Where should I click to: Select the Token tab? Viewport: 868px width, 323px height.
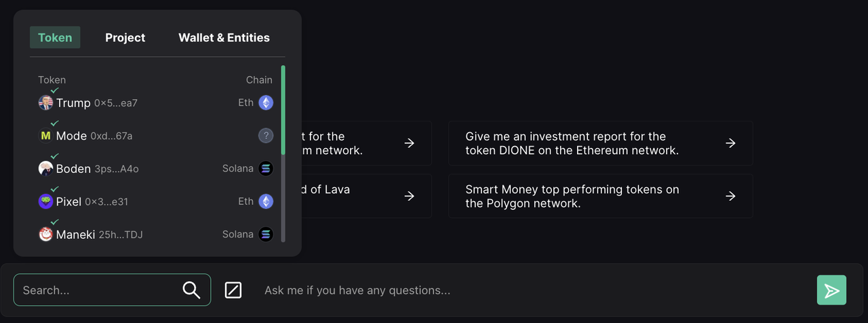(x=55, y=38)
